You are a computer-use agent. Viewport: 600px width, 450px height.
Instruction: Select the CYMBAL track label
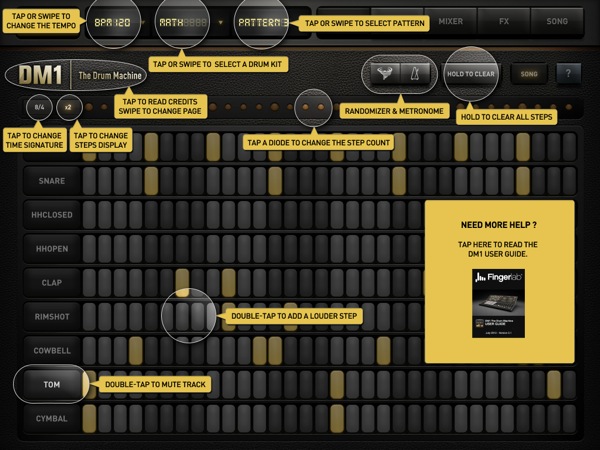52,418
